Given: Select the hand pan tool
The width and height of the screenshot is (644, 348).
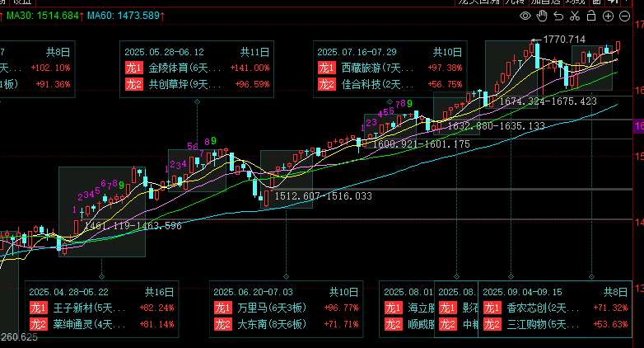Looking at the screenshot, I should point(542,16).
